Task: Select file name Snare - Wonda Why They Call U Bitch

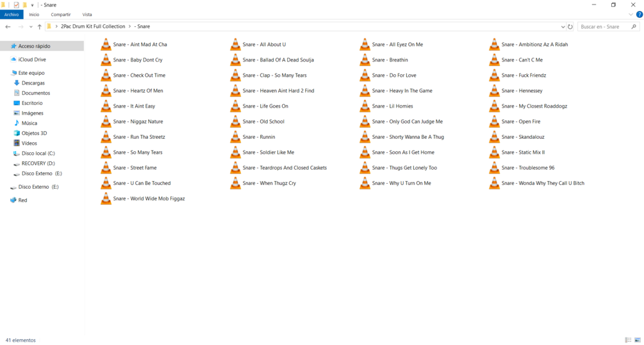Action: (x=543, y=183)
